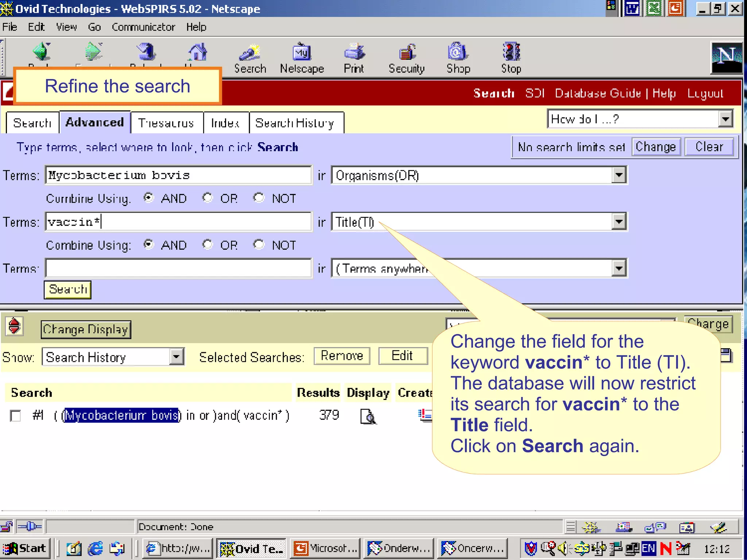This screenshot has width=747, height=560.
Task: Open the File menu
Action: tap(9, 27)
